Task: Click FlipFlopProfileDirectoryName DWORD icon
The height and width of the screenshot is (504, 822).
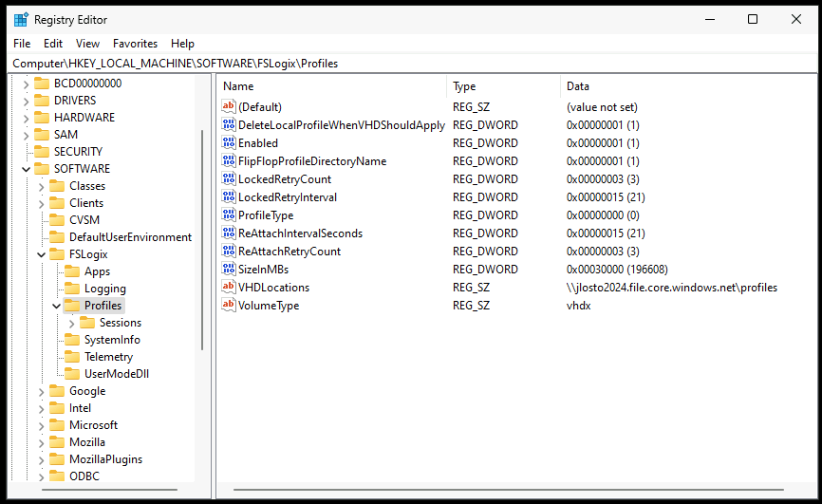Action: pos(229,160)
